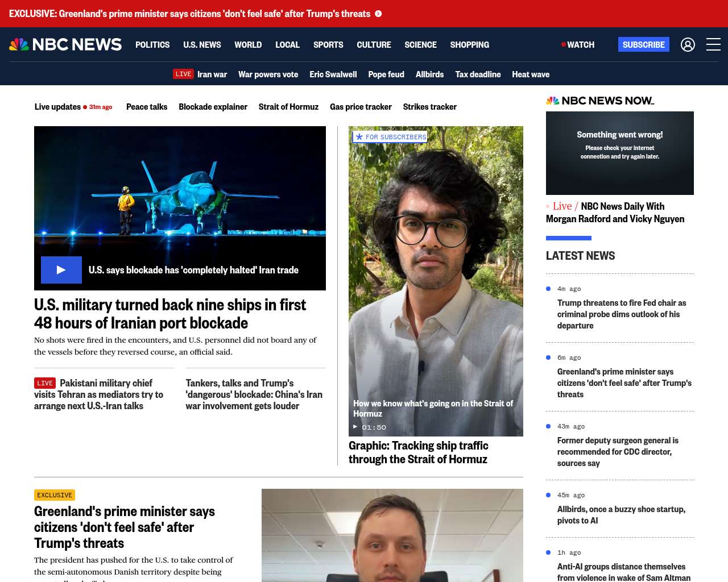Click the LIVE badge beside Iran war
728x582 pixels.
tap(183, 74)
